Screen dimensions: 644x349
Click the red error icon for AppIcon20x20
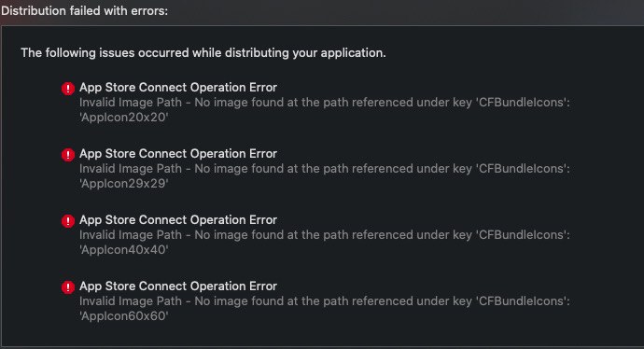68,89
